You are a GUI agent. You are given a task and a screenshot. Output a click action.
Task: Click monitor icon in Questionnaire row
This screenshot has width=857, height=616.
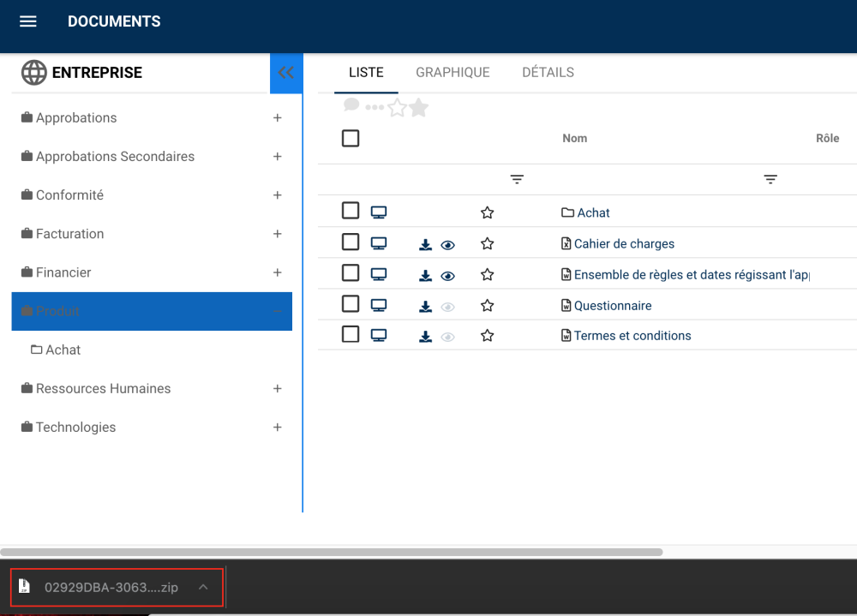point(379,305)
